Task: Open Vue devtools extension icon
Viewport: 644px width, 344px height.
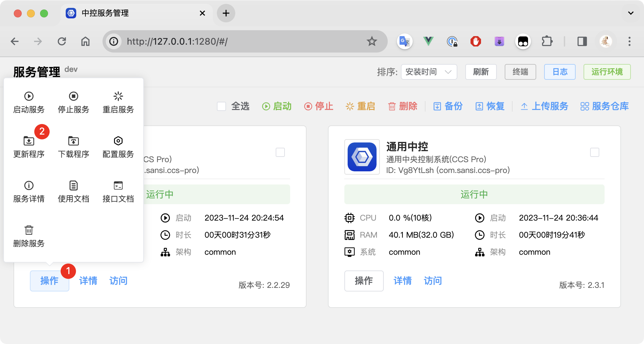Action: (x=428, y=41)
